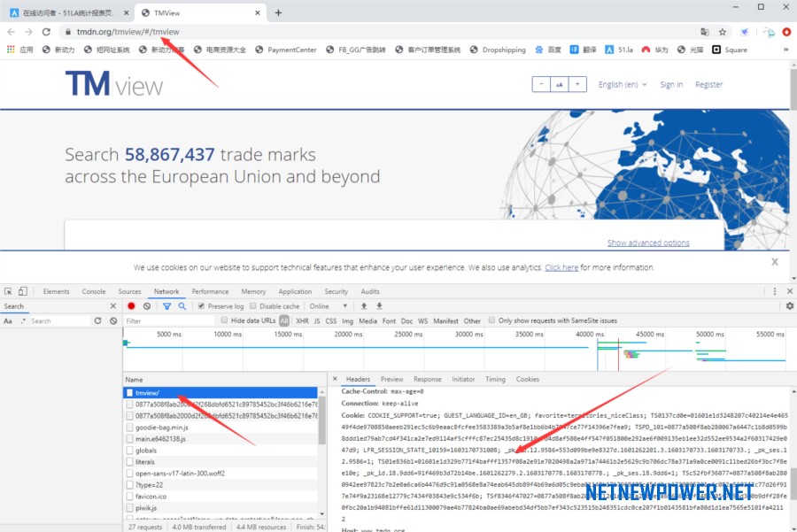Toggle checkbox beside main.e6462138.js
797x532 pixels.
click(x=129, y=438)
